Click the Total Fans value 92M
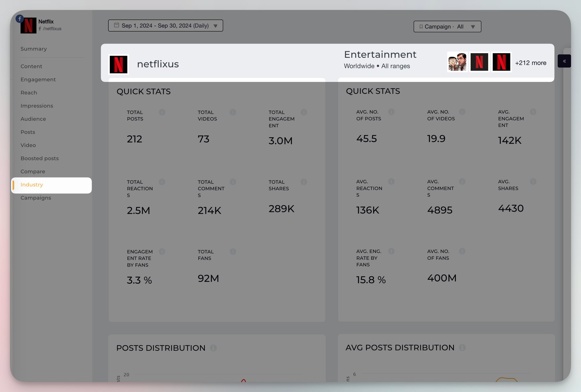The width and height of the screenshot is (581, 392). coord(208,278)
